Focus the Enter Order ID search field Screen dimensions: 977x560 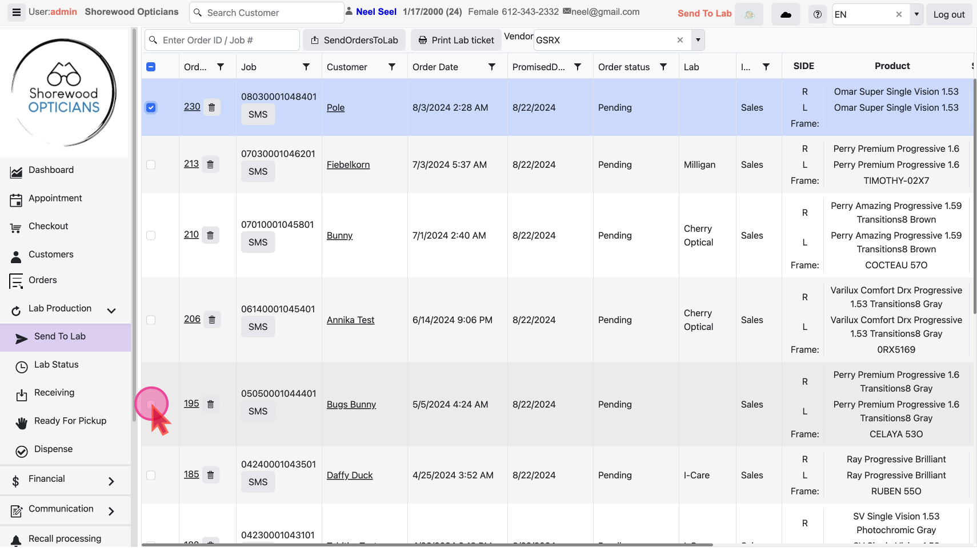click(227, 40)
